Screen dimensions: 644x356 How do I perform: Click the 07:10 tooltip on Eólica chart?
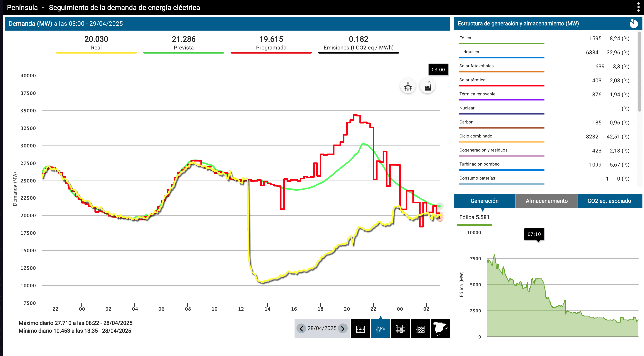pyautogui.click(x=534, y=234)
